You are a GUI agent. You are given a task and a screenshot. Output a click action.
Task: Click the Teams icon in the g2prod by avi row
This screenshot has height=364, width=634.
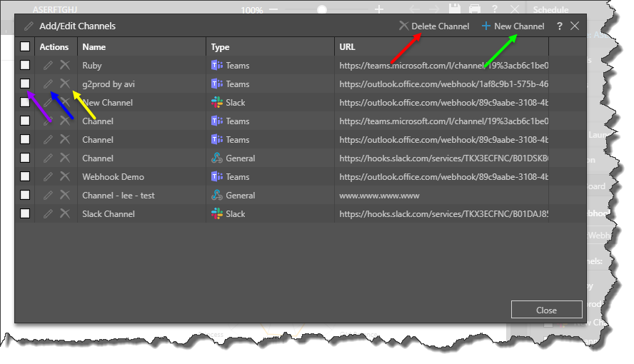[217, 84]
